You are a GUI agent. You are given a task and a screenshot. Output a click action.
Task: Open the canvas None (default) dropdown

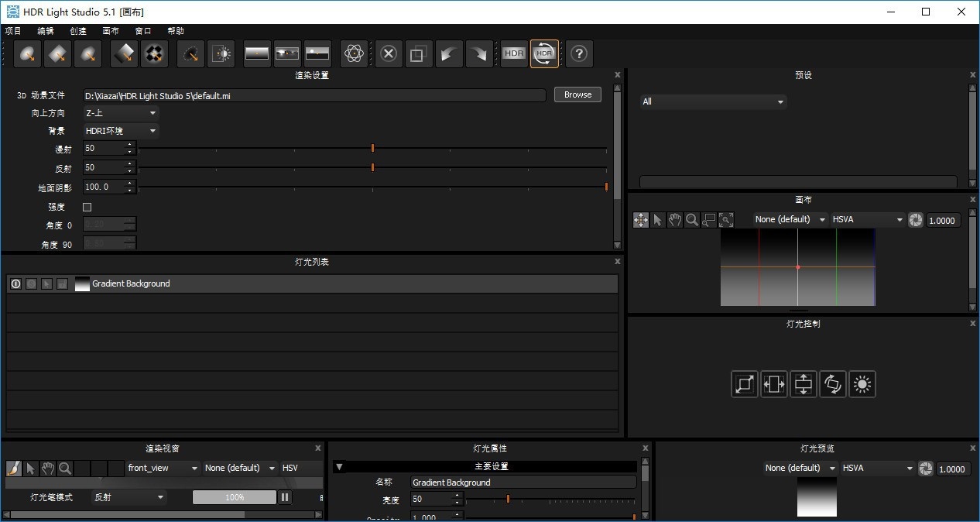tap(790, 220)
